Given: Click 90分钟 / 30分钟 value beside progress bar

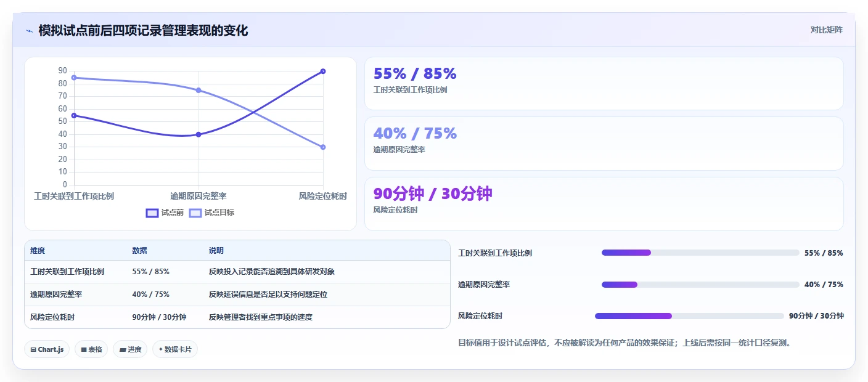Looking at the screenshot, I should pos(816,316).
